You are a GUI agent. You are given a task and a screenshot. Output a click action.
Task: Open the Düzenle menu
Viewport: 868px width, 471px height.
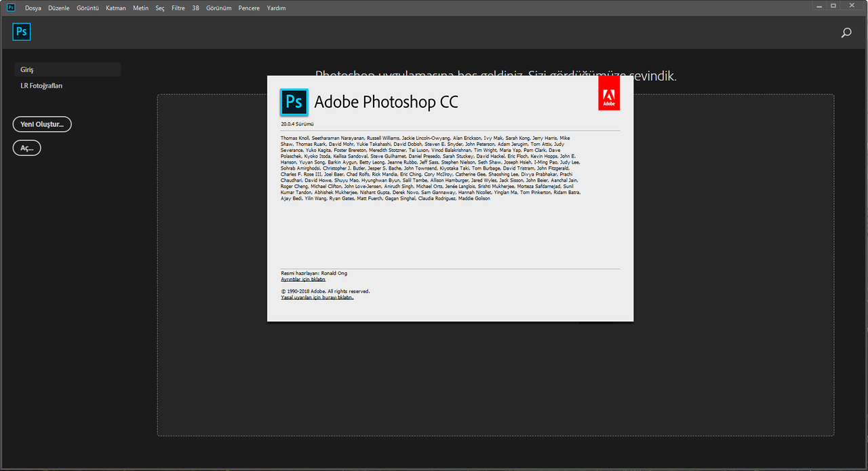(x=58, y=8)
